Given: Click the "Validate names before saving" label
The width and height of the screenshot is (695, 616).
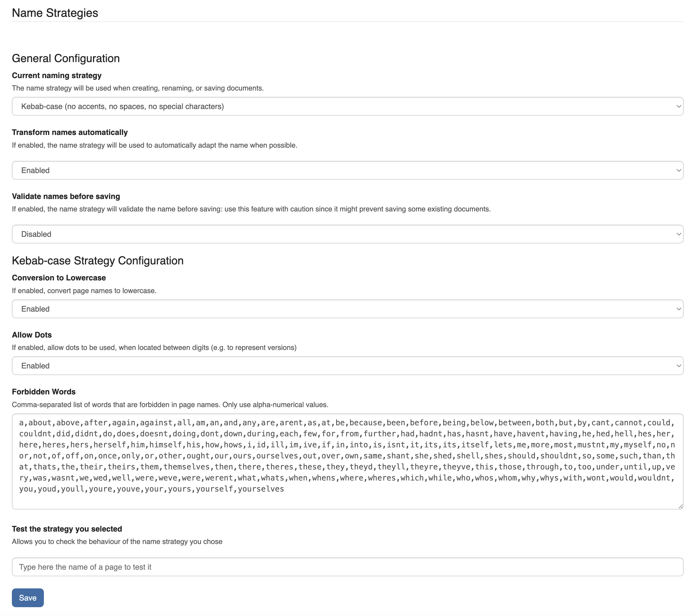Looking at the screenshot, I should click(66, 196).
